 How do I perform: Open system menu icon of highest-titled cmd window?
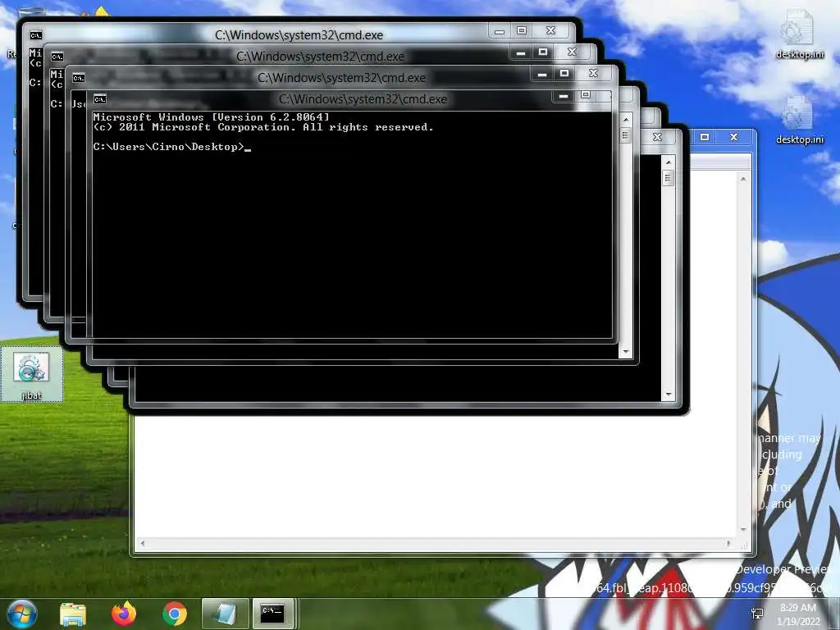pyautogui.click(x=36, y=35)
